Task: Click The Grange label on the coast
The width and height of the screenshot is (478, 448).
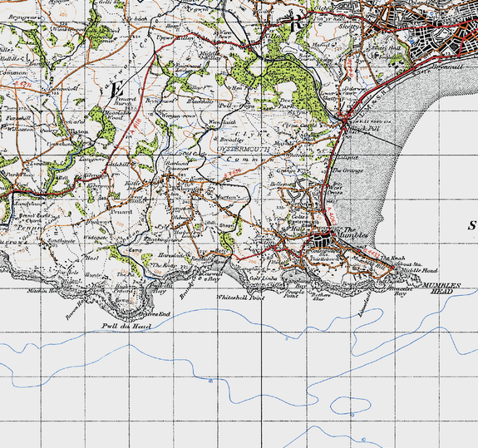Action: 347,170
